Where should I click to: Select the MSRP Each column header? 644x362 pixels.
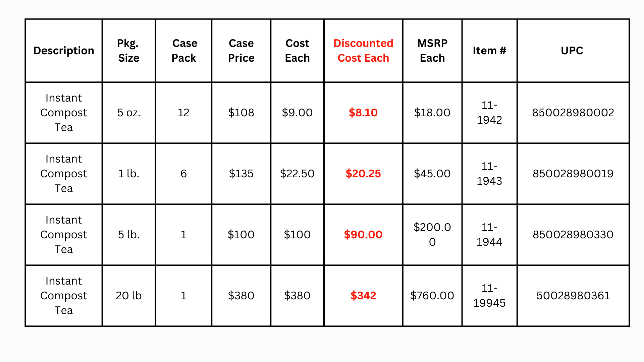pos(432,51)
